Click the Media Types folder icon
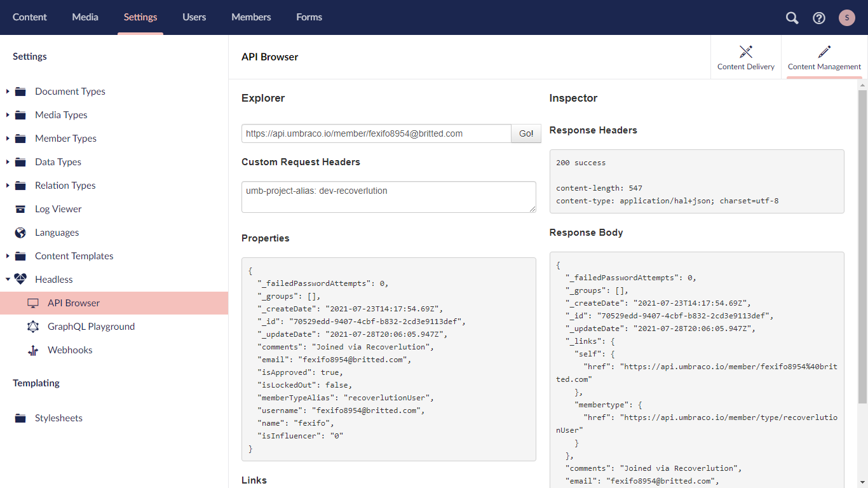Viewport: 868px width, 488px height. 20,115
